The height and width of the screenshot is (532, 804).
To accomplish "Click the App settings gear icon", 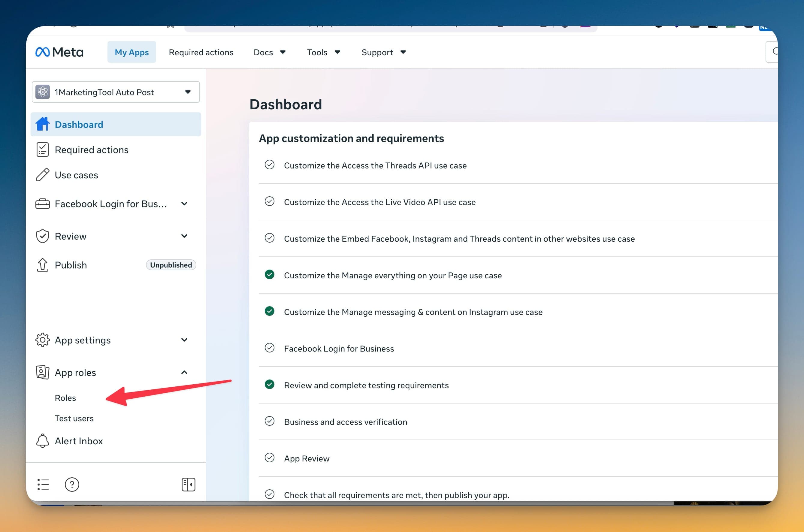I will tap(42, 340).
